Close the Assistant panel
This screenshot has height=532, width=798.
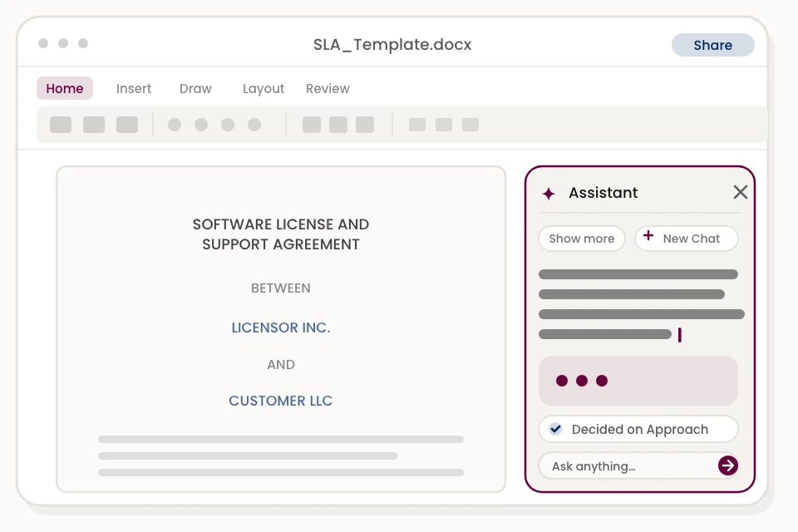[x=741, y=192]
